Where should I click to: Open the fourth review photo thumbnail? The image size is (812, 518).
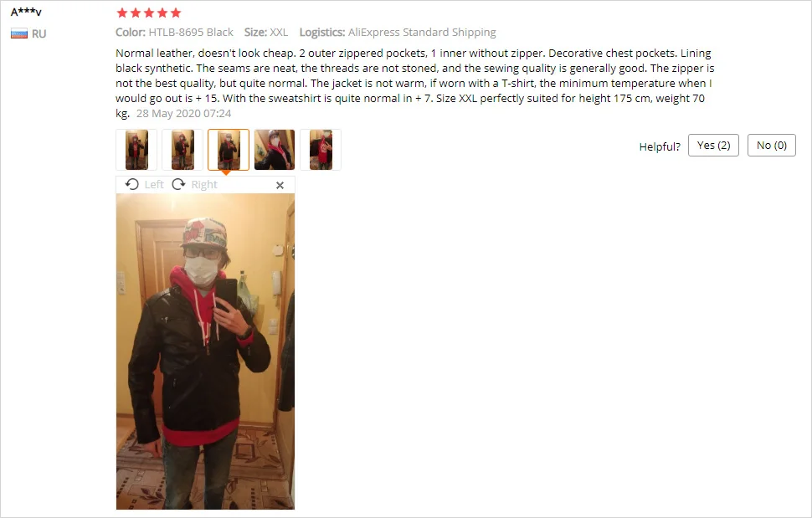[275, 150]
